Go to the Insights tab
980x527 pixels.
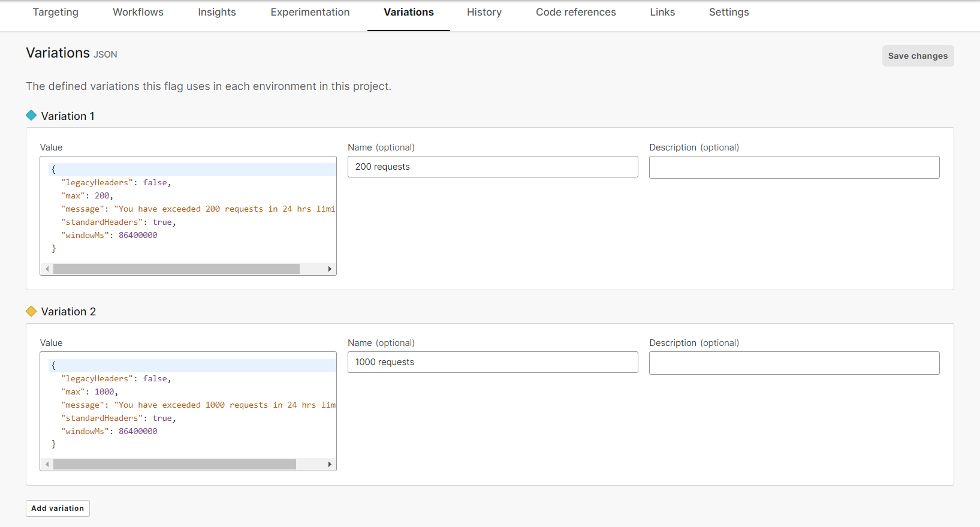coord(217,12)
